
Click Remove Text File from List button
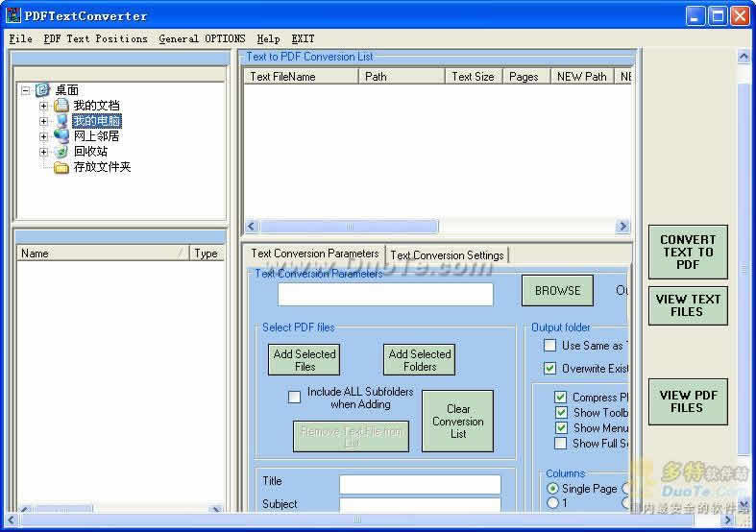click(351, 437)
